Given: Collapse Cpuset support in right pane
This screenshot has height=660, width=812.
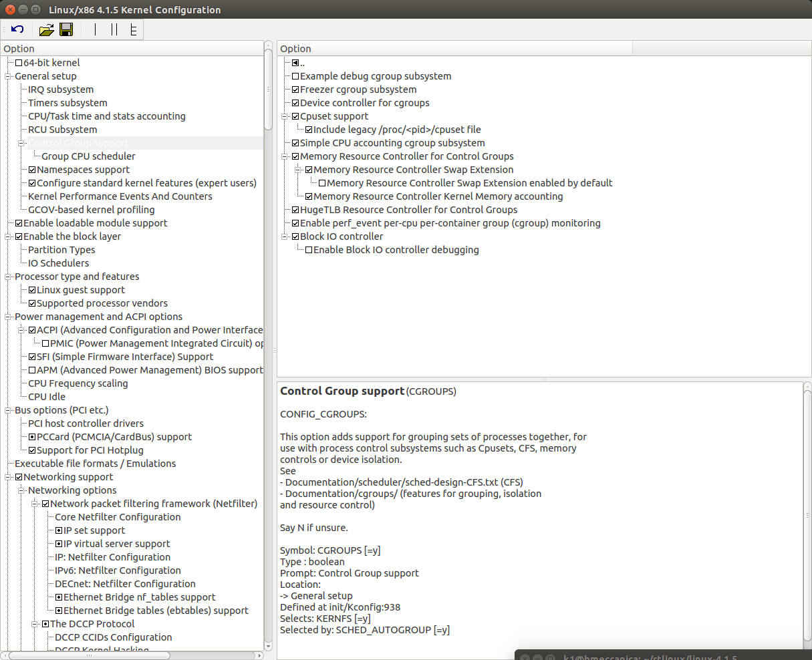Looking at the screenshot, I should click(285, 116).
